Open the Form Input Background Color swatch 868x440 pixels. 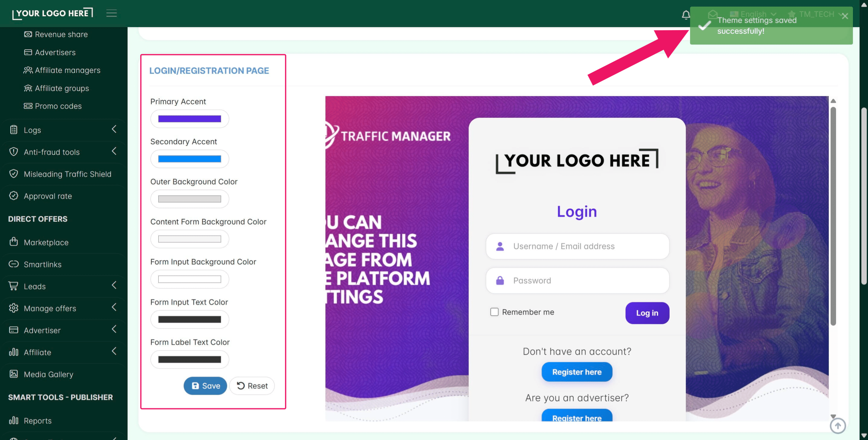point(190,279)
